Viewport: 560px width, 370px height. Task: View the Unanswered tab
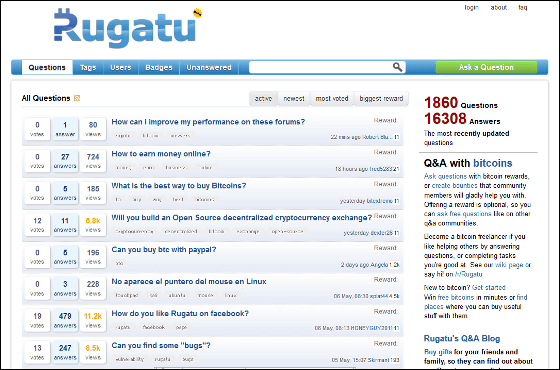(209, 68)
